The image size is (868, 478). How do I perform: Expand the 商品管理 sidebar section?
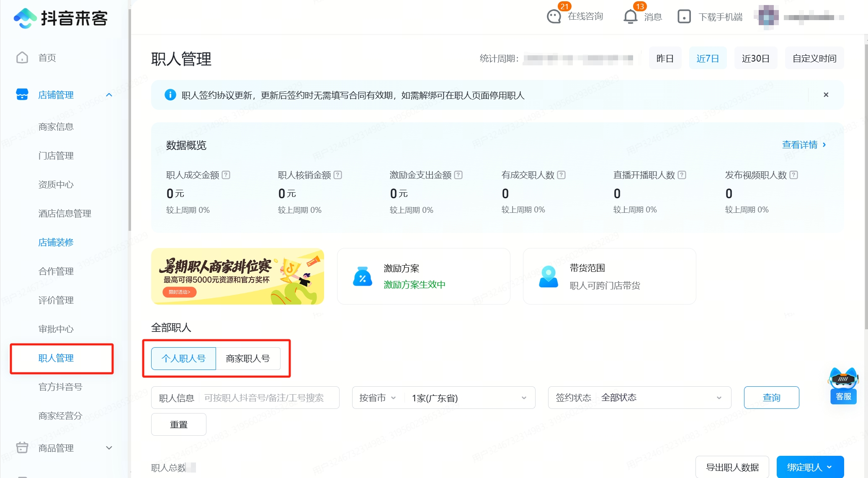[x=109, y=448]
